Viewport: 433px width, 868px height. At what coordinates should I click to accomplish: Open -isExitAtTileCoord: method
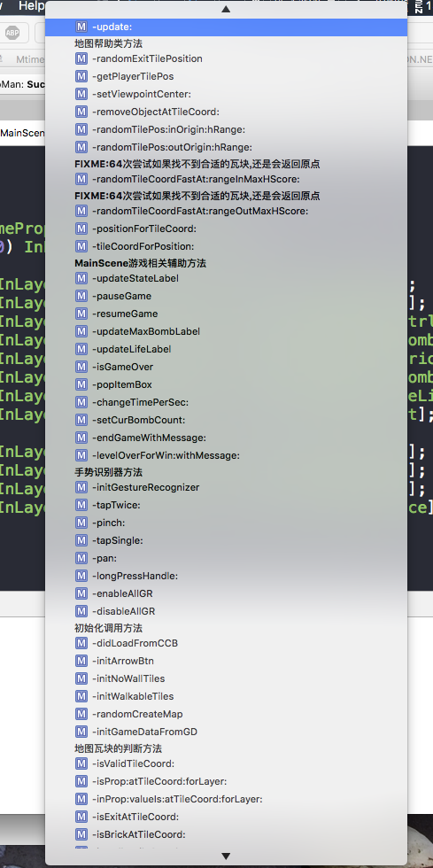226,817
